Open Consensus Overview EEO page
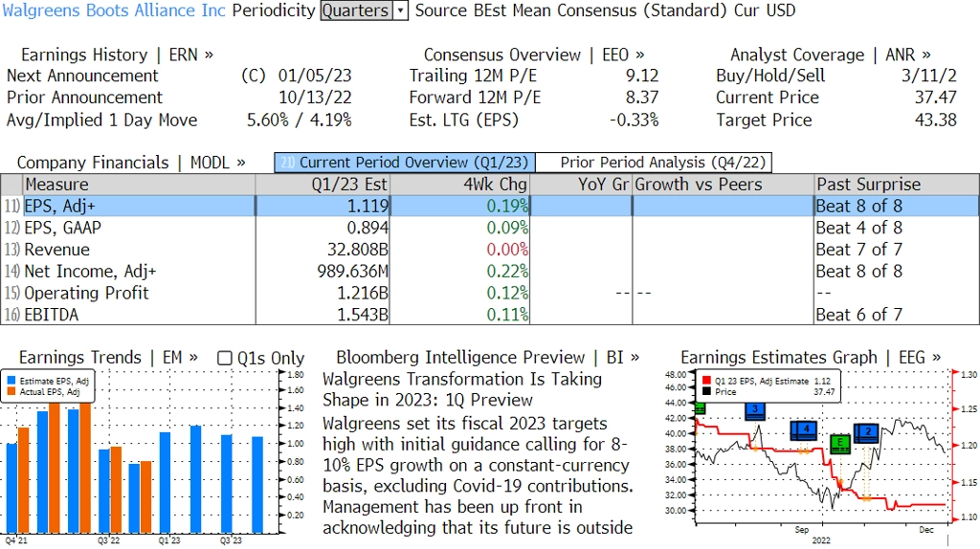The height and width of the screenshot is (549, 980). point(534,55)
